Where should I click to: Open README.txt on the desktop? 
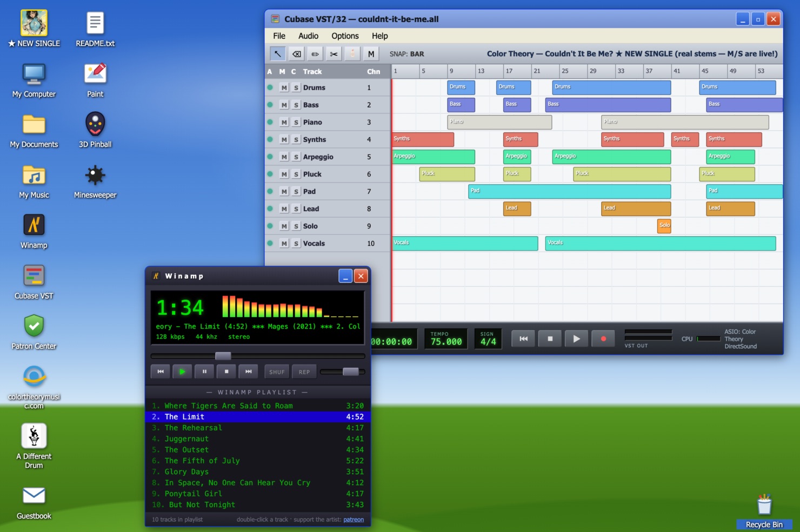point(95,29)
